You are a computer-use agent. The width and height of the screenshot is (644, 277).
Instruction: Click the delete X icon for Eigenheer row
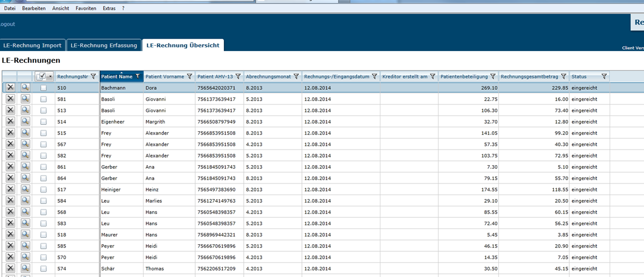(10, 122)
